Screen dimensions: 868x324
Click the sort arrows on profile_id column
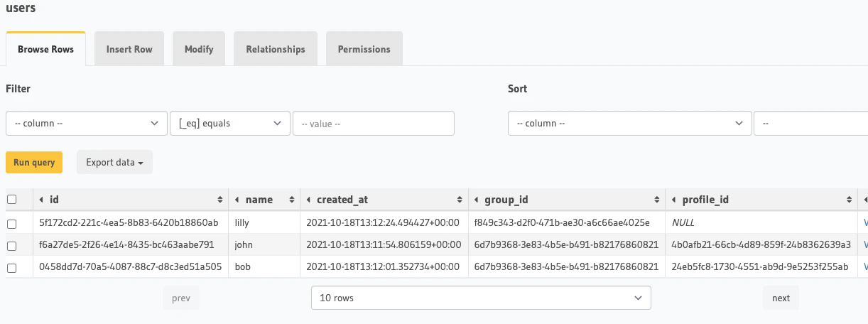coord(850,200)
